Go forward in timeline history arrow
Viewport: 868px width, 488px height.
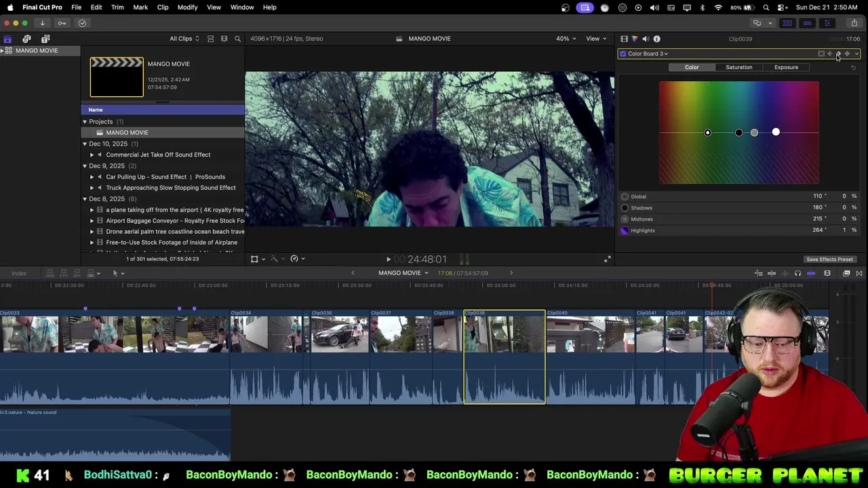[511, 273]
